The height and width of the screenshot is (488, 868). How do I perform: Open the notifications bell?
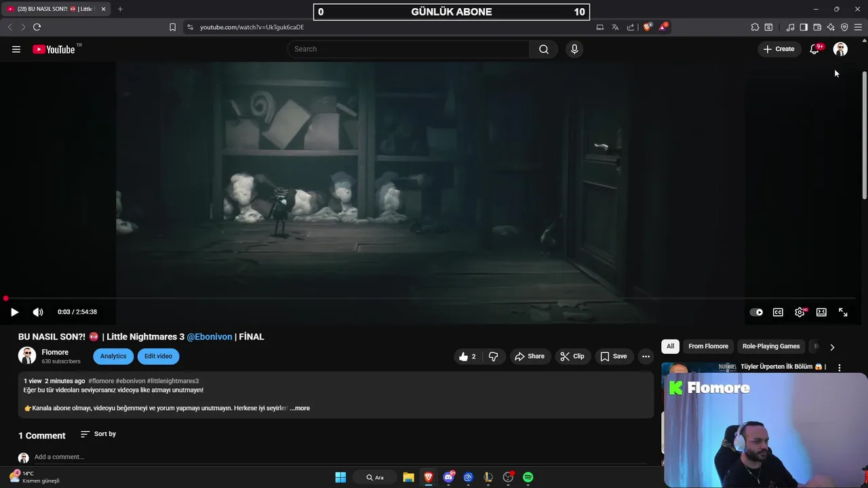point(814,49)
